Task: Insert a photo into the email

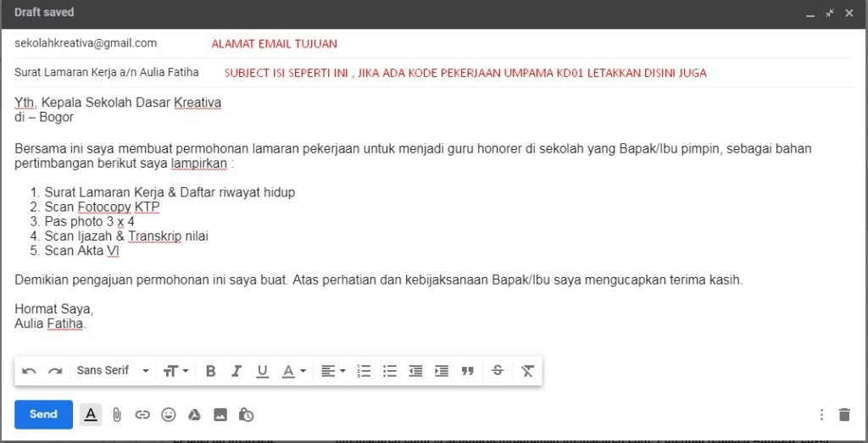Action: pos(220,414)
